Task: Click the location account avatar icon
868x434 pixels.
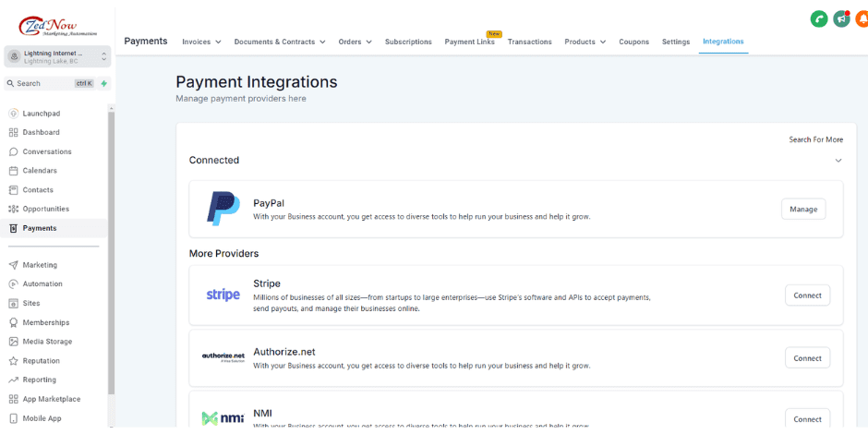Action: (15, 57)
